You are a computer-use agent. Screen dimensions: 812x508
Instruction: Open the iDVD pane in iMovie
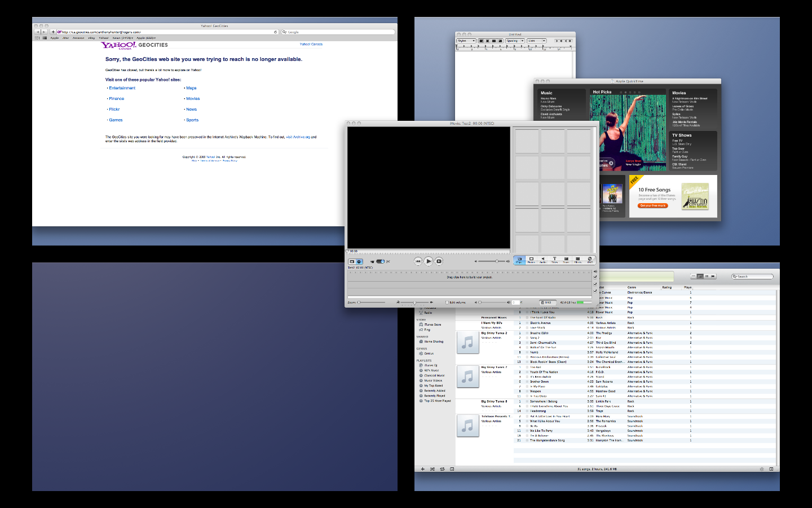point(590,260)
